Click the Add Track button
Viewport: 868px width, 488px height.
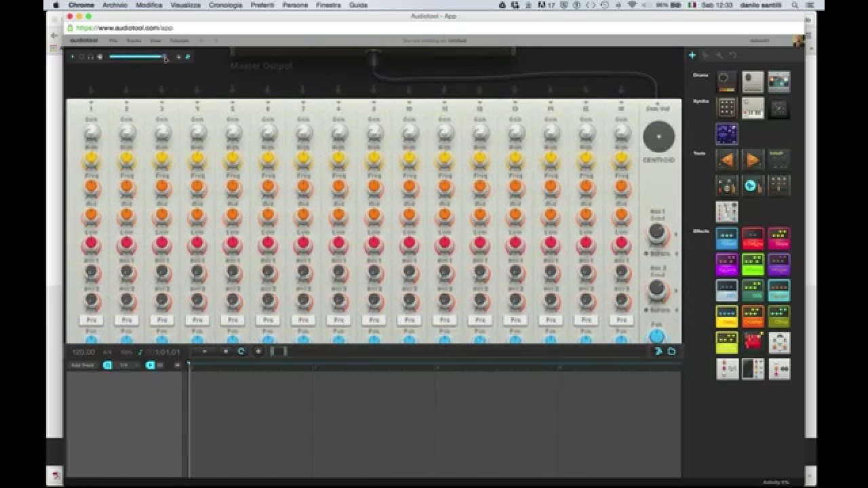(83, 365)
